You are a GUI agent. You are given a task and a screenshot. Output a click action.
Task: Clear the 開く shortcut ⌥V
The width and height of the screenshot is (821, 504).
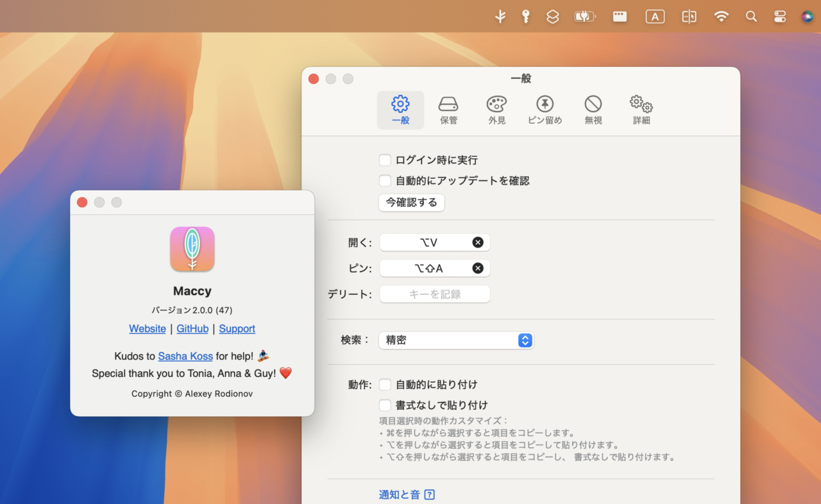[x=478, y=242]
